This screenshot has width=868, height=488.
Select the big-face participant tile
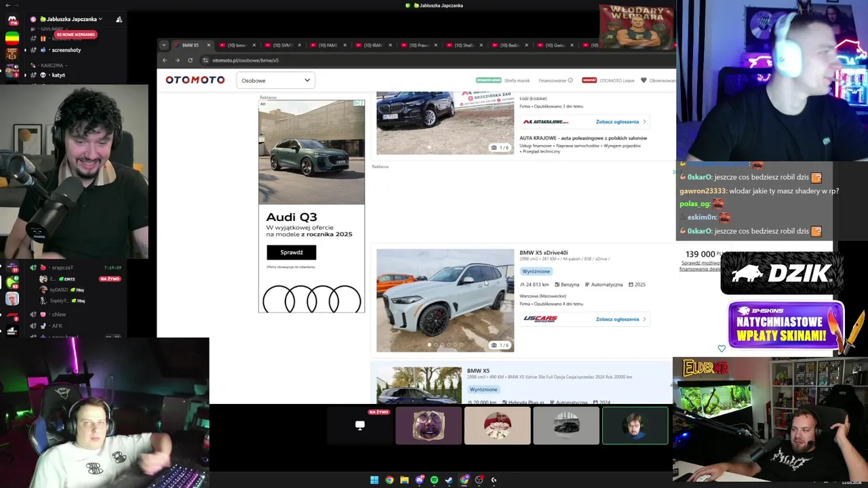click(x=429, y=425)
